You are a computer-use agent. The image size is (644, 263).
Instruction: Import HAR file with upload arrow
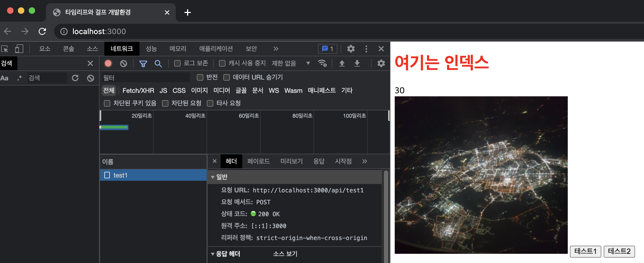(x=342, y=63)
